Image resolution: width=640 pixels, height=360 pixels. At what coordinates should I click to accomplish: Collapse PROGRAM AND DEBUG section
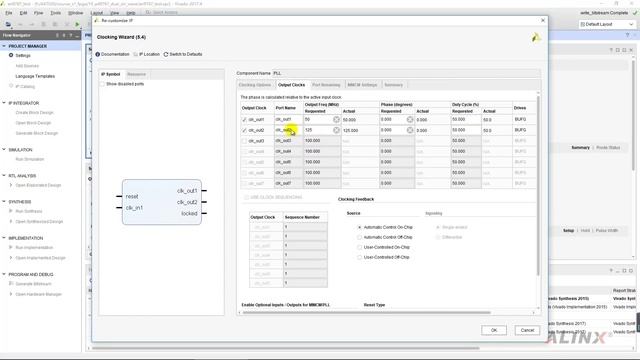4,274
